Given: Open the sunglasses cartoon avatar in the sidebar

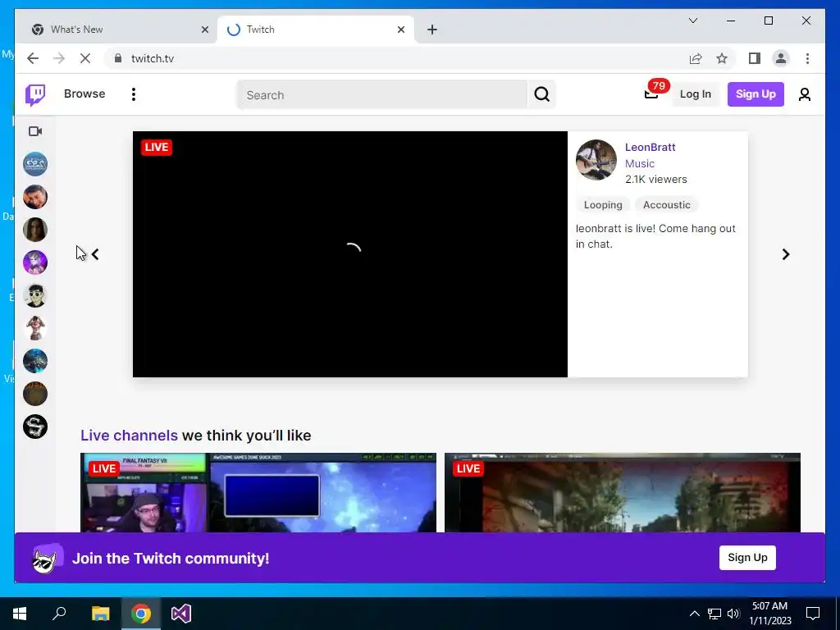Looking at the screenshot, I should [35, 295].
